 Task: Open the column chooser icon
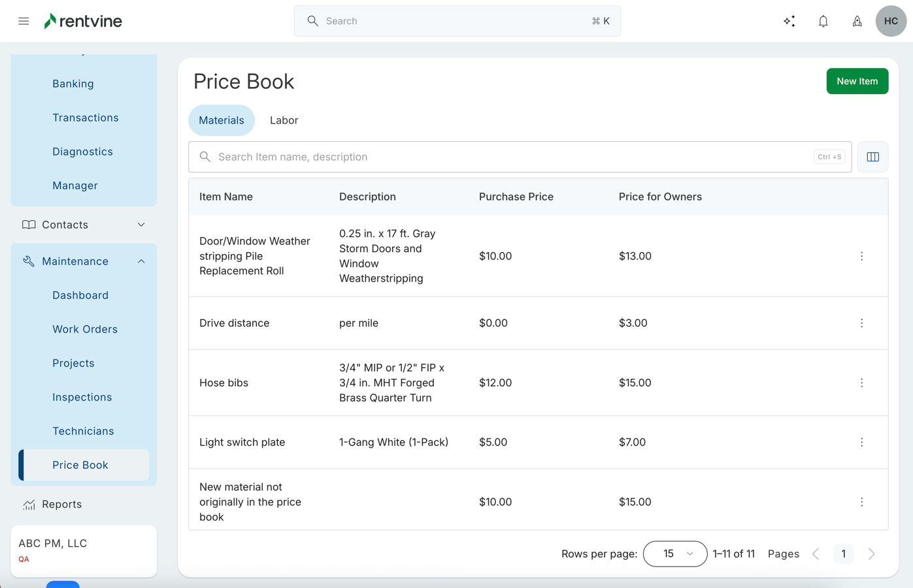pyautogui.click(x=872, y=157)
